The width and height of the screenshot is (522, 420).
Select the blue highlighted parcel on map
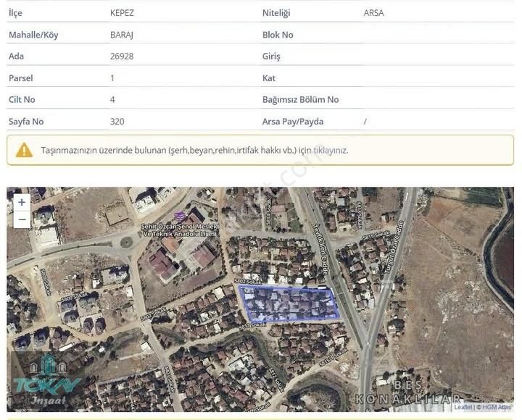(x=289, y=304)
